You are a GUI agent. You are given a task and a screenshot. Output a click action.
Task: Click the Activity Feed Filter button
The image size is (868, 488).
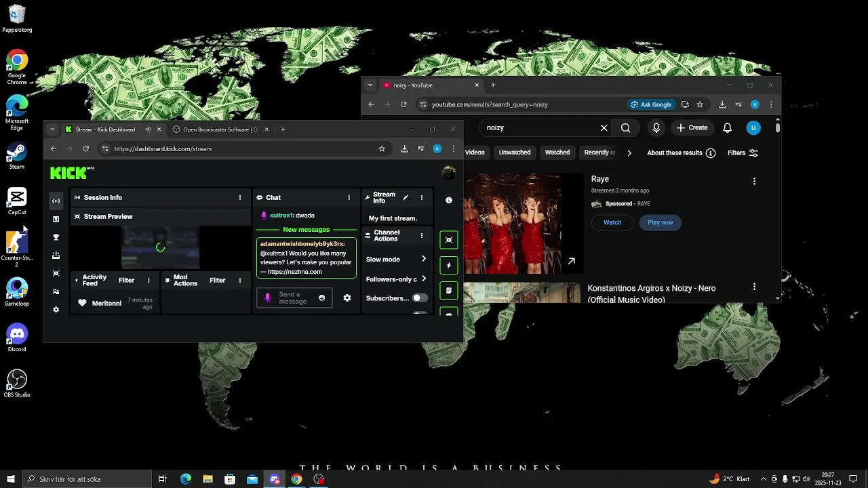(x=126, y=280)
